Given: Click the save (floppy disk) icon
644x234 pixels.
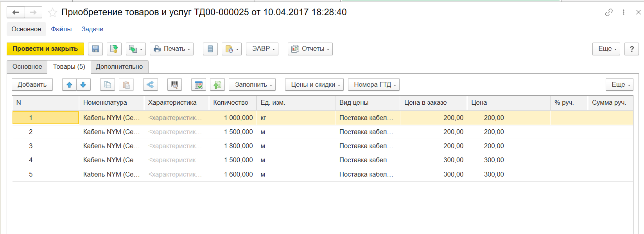Looking at the screenshot, I should click(x=95, y=49).
